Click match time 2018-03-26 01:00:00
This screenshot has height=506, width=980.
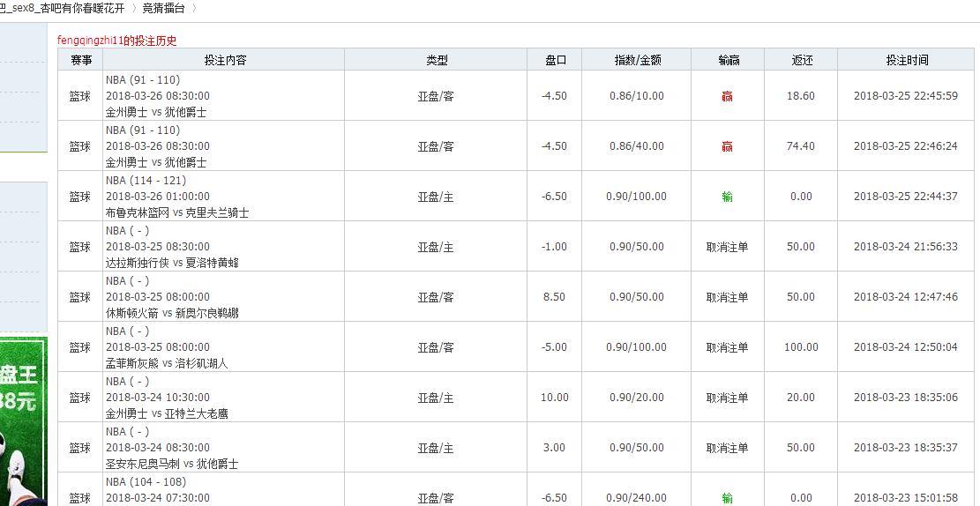pyautogui.click(x=158, y=197)
